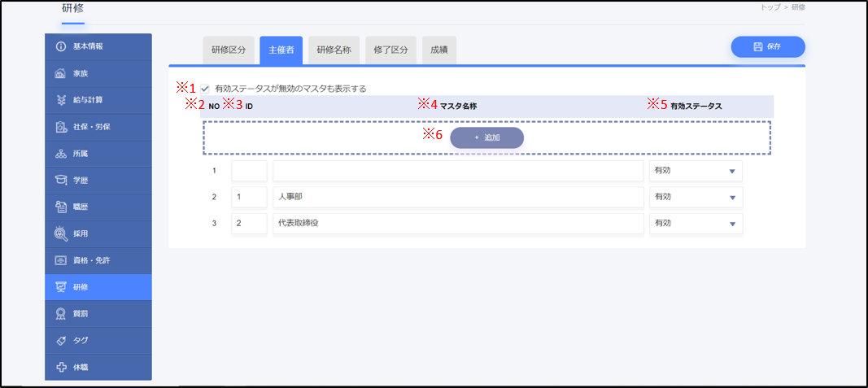
Task: Open 資格・免許 sidebar menu item
Action: click(x=98, y=260)
